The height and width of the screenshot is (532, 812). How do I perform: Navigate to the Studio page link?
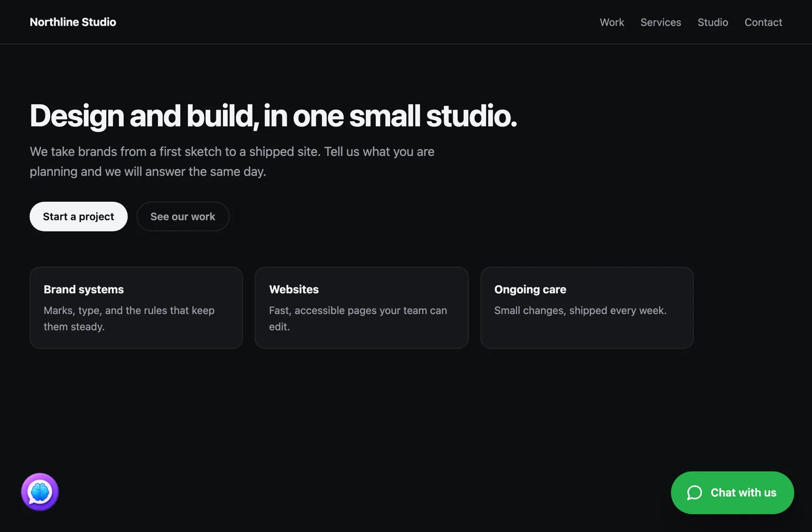[713, 22]
